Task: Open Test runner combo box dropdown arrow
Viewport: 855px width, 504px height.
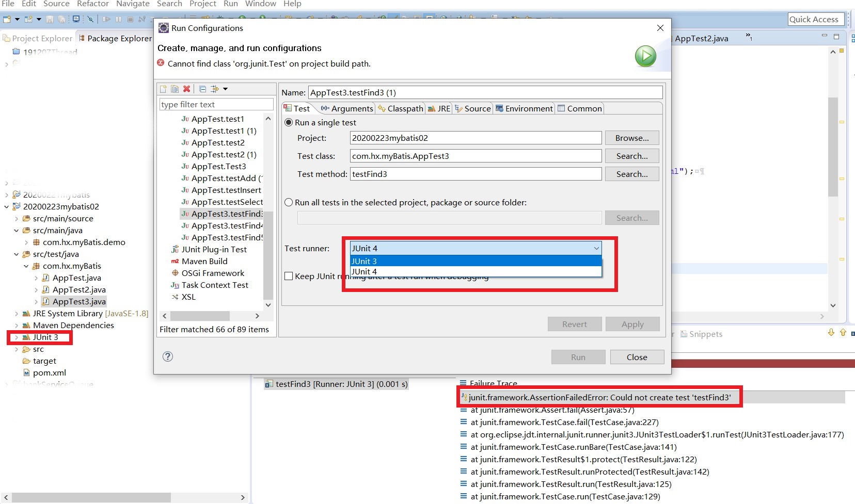Action: point(596,248)
